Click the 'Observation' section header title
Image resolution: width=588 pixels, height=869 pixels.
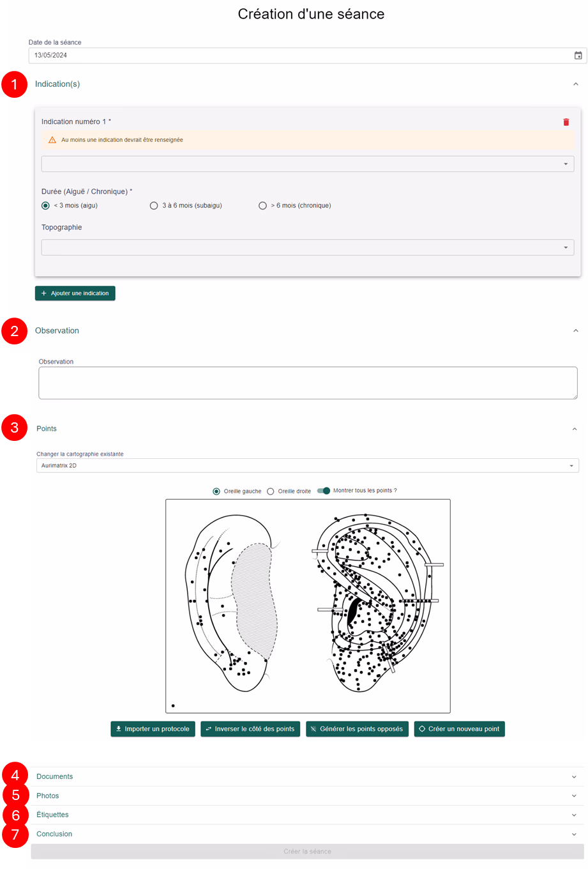[57, 331]
